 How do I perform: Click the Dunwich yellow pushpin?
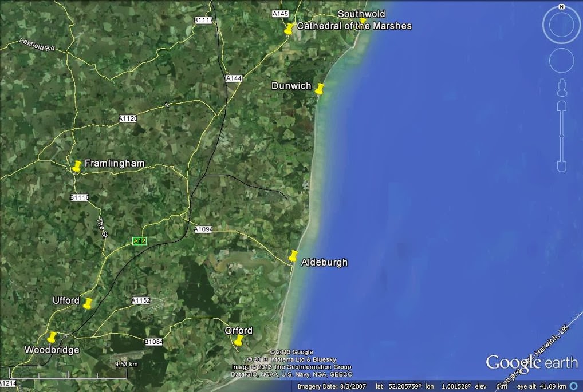[x=319, y=89]
